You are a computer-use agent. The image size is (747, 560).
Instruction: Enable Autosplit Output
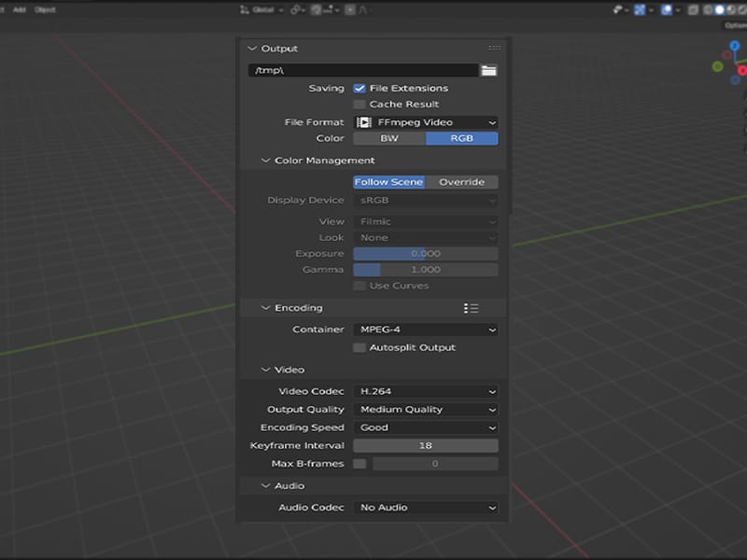tap(359, 346)
